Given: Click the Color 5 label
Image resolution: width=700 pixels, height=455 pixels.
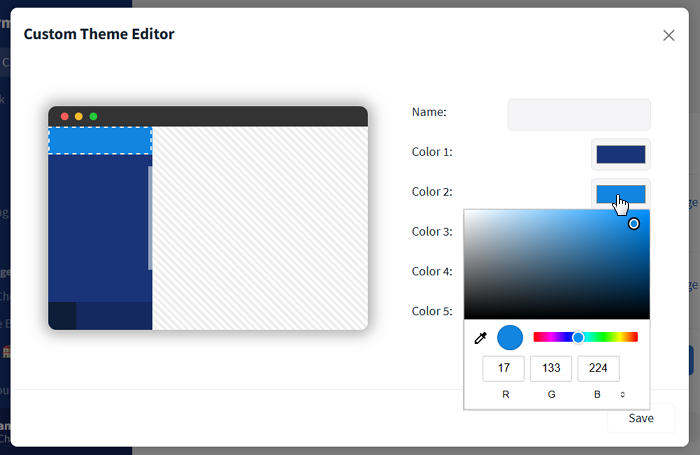Looking at the screenshot, I should pos(432,311).
